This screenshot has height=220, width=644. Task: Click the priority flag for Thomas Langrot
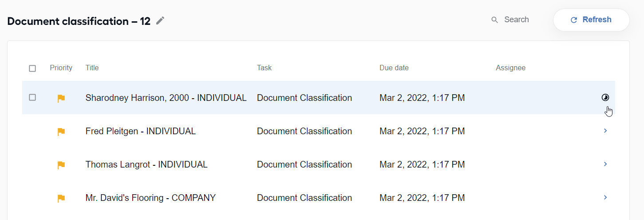click(x=61, y=165)
